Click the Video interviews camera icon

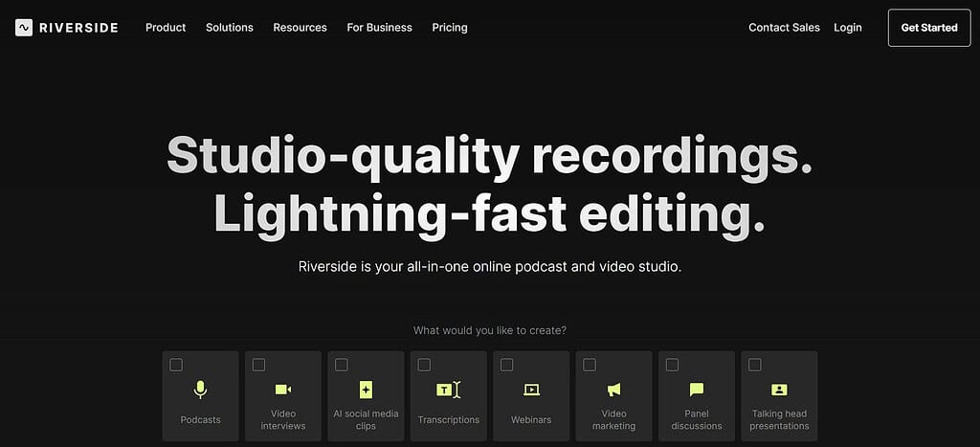(x=283, y=390)
